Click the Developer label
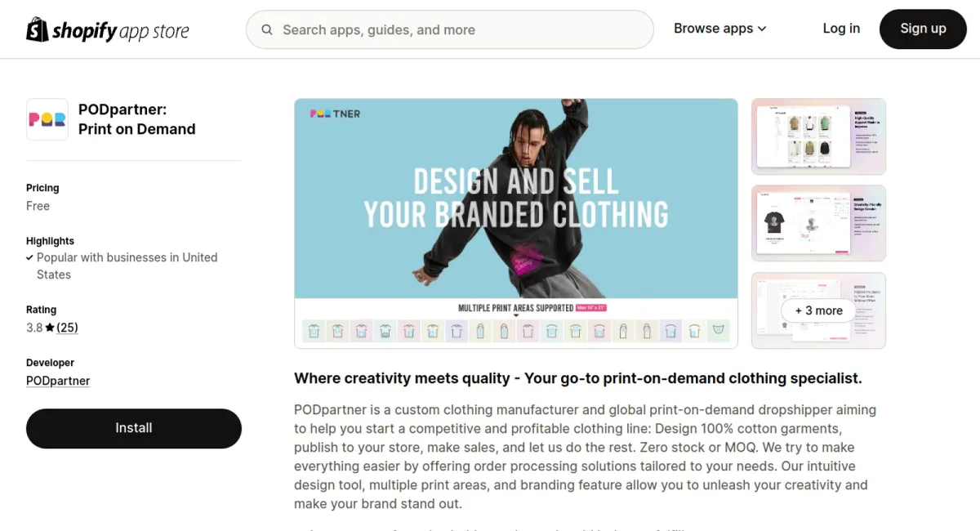 coord(50,363)
